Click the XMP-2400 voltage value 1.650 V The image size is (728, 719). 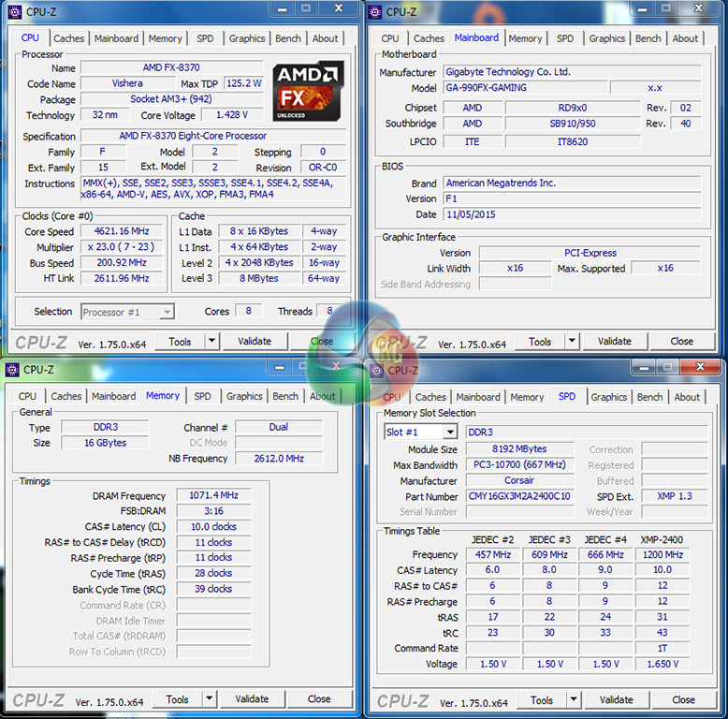click(662, 664)
